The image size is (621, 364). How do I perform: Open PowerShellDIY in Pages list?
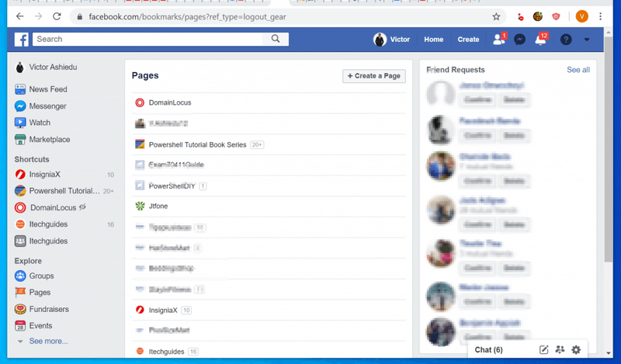pyautogui.click(x=172, y=185)
